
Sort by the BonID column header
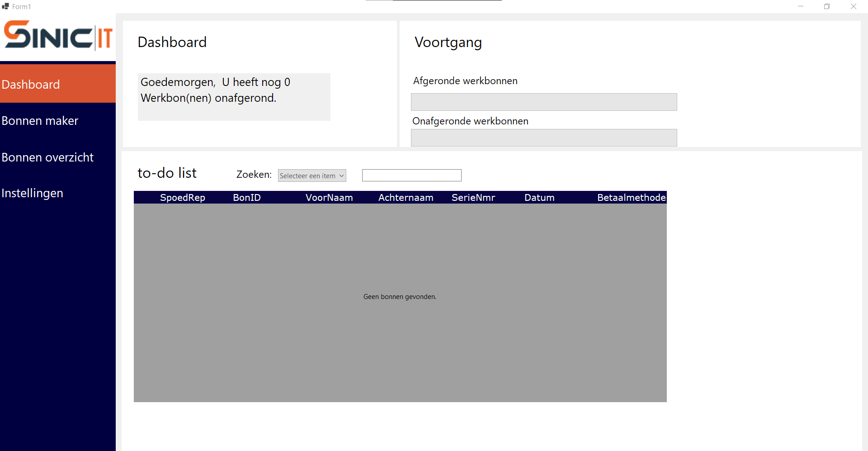247,198
